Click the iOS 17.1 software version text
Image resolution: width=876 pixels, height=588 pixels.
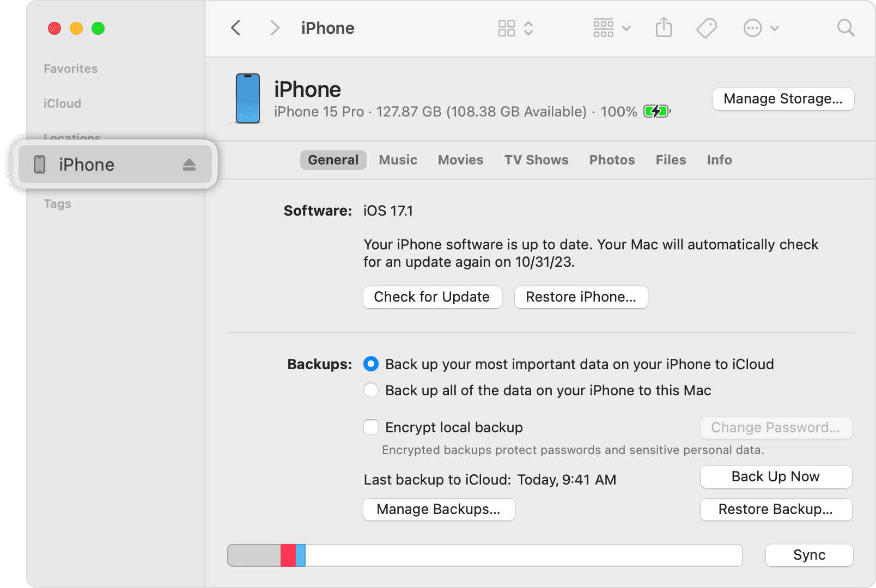[388, 211]
